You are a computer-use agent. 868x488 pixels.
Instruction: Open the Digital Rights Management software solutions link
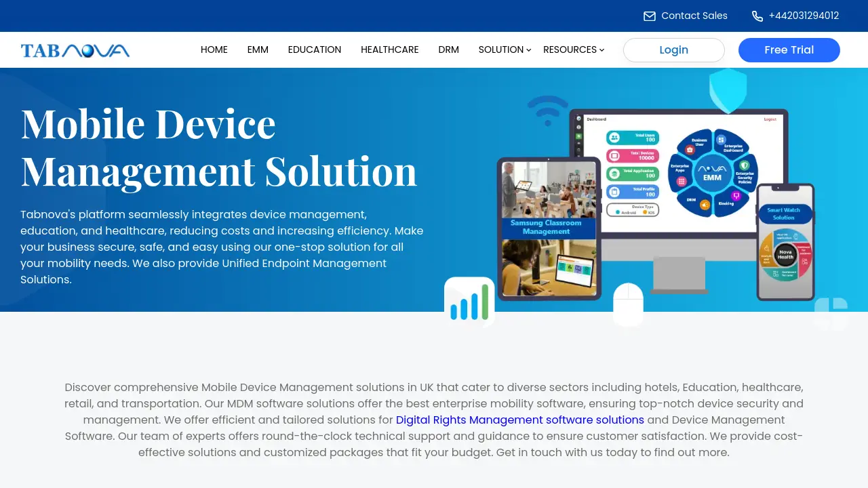click(x=519, y=420)
